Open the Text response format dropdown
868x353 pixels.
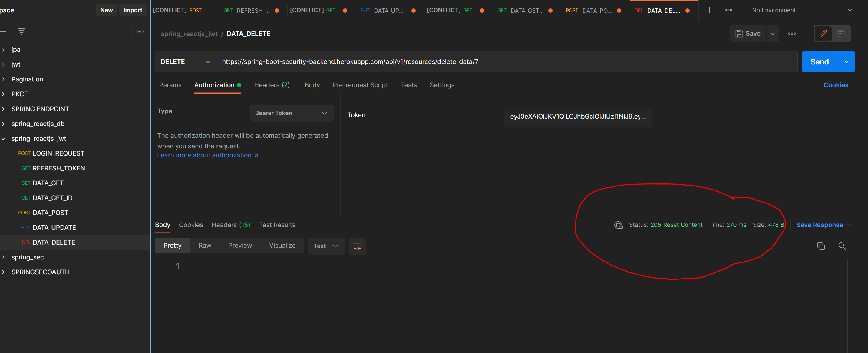pos(326,246)
